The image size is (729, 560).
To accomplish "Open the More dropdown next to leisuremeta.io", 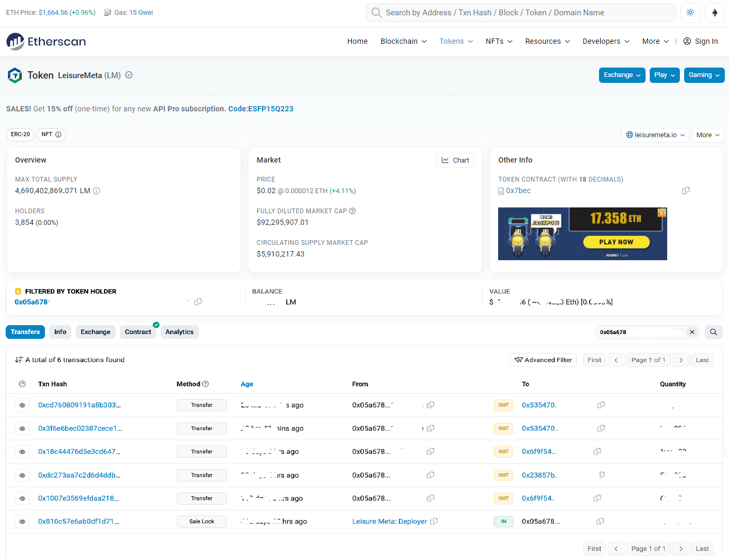I will pyautogui.click(x=708, y=135).
